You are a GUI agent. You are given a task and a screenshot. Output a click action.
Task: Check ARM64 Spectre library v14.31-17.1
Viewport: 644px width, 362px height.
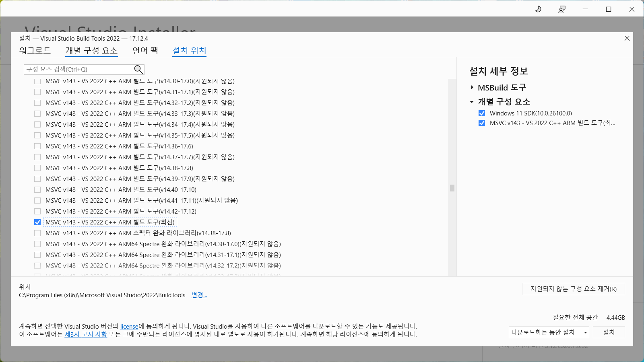pos(37,255)
